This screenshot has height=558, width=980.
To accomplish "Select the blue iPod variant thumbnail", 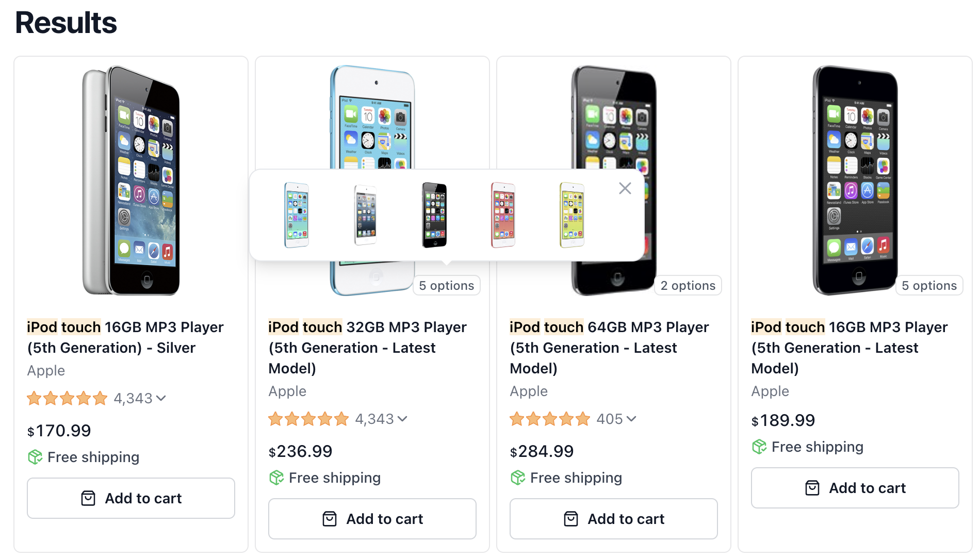I will 296,215.
